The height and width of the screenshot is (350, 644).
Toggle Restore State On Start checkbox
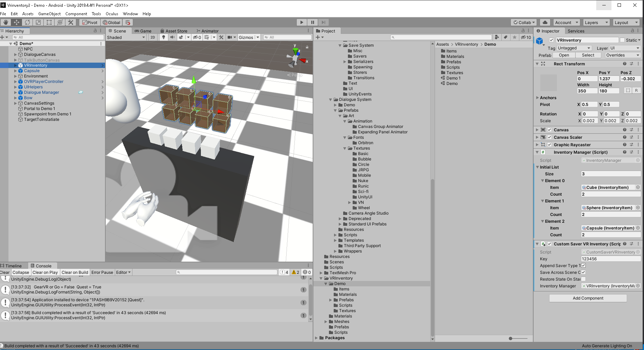[583, 279]
